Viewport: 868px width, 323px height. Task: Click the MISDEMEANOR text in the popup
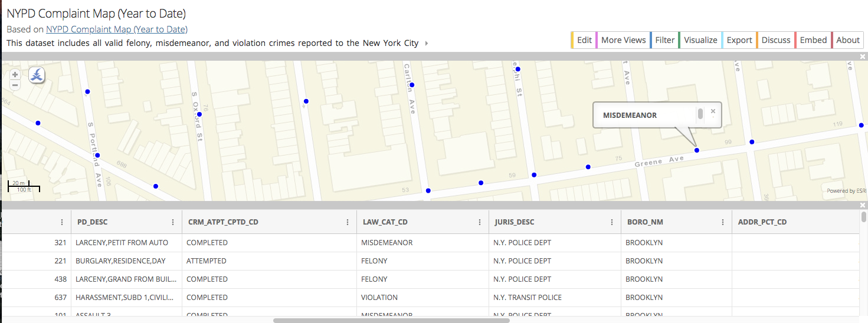click(630, 116)
